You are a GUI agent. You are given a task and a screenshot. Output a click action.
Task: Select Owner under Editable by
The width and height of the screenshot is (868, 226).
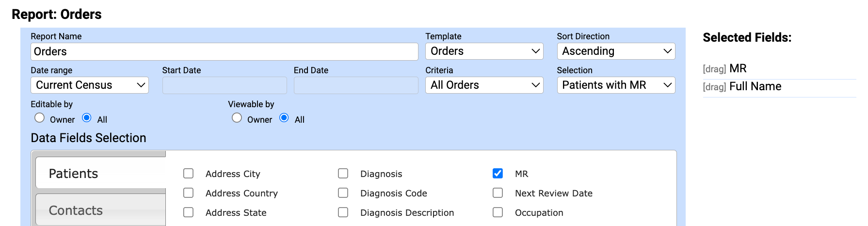[40, 118]
